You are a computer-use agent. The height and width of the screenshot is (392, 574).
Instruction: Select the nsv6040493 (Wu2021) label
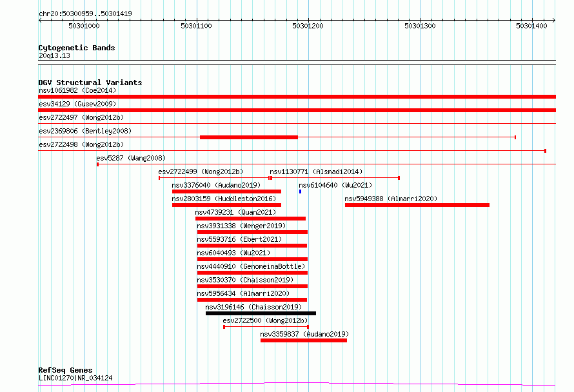point(233,253)
